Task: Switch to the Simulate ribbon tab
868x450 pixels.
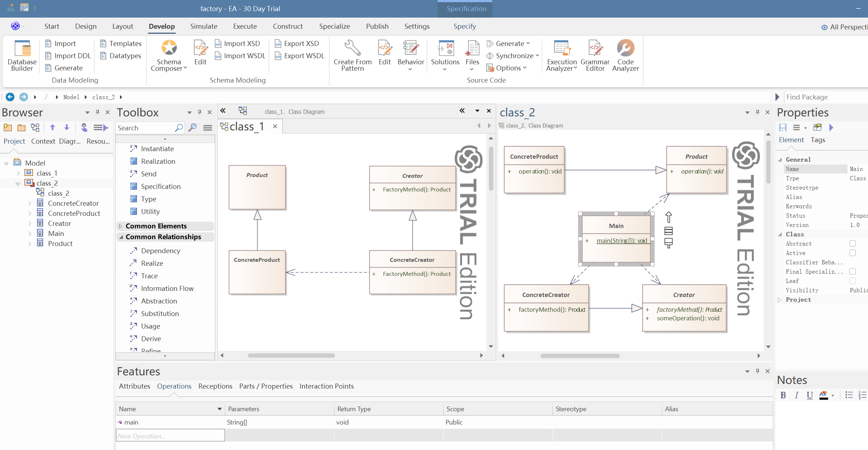Action: click(x=204, y=26)
